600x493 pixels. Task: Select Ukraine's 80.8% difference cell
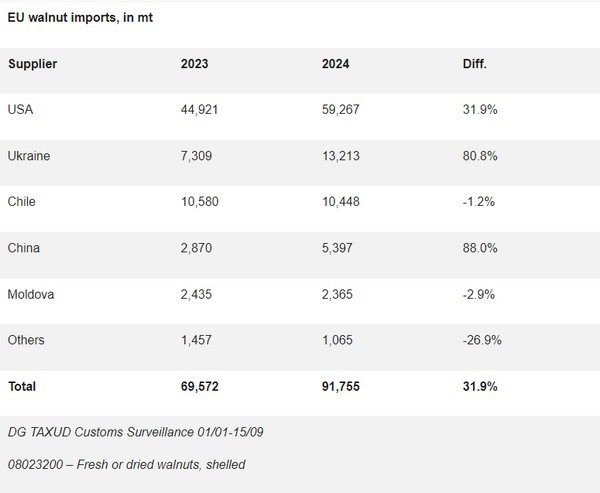[472, 156]
